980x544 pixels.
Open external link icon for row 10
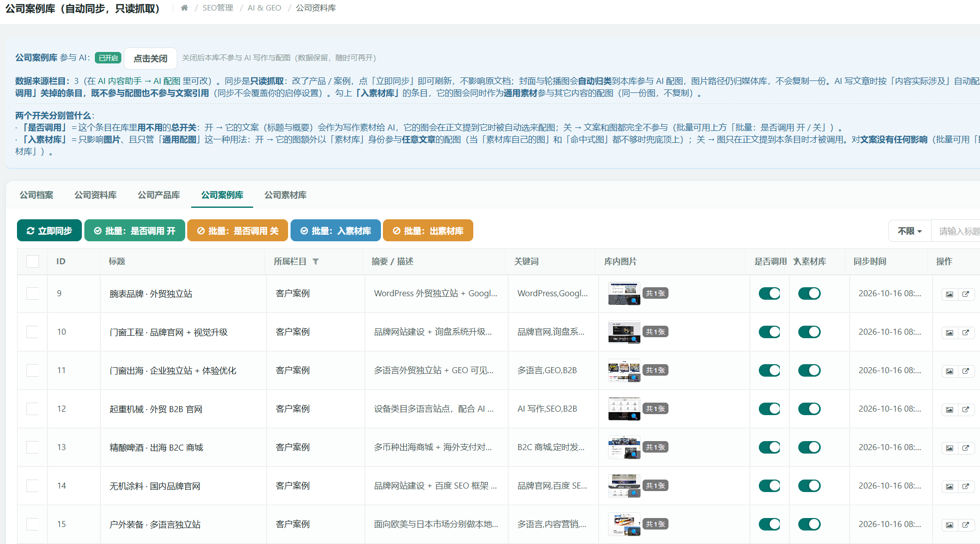(x=966, y=333)
